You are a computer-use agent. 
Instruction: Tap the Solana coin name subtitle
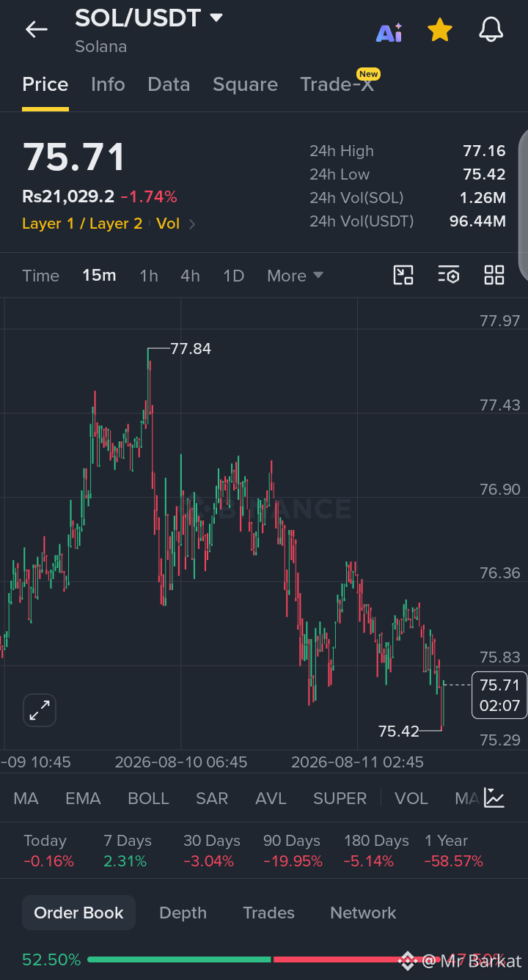click(x=100, y=46)
